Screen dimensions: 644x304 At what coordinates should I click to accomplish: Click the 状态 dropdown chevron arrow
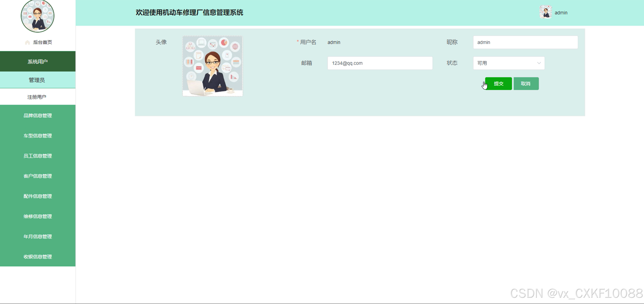point(539,63)
